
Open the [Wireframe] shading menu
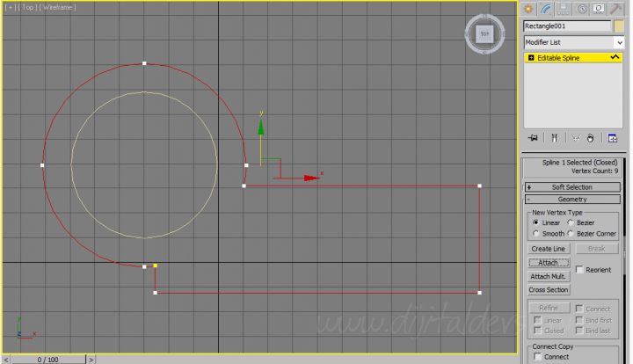pyautogui.click(x=57, y=7)
